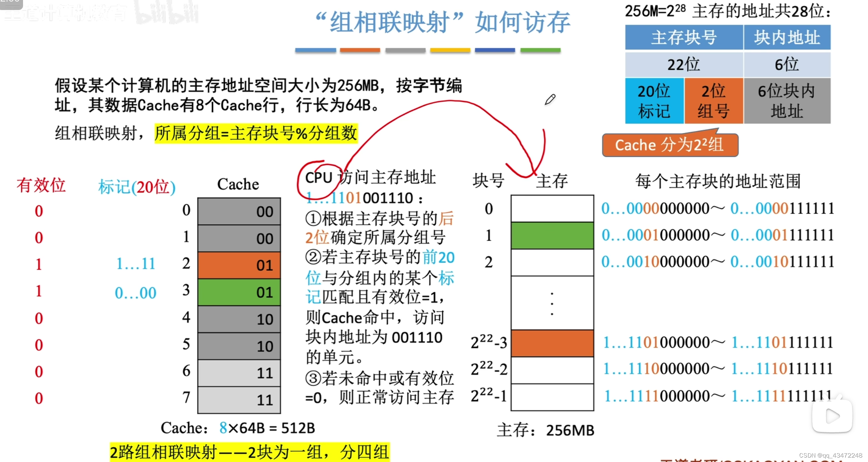Select orange Cache row 2
868x462 pixels.
(239, 265)
